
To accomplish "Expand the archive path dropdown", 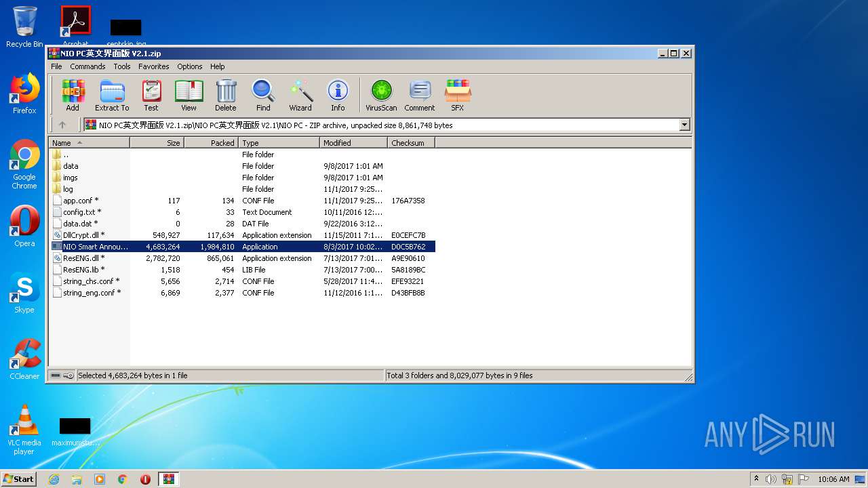I will tap(684, 125).
